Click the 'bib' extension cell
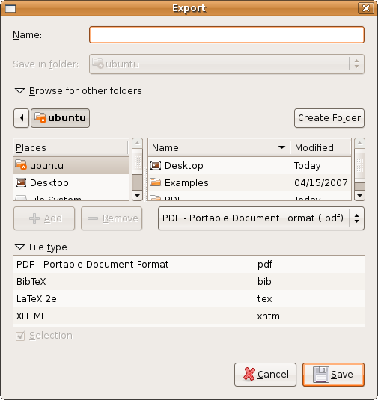This screenshot has width=378, height=400. (264, 282)
